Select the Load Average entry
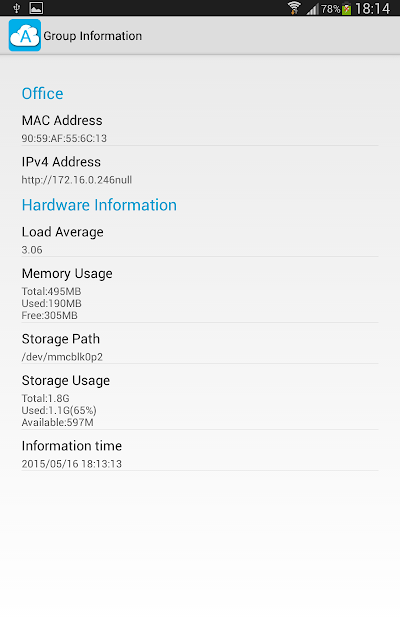The height and width of the screenshot is (640, 400). point(200,240)
